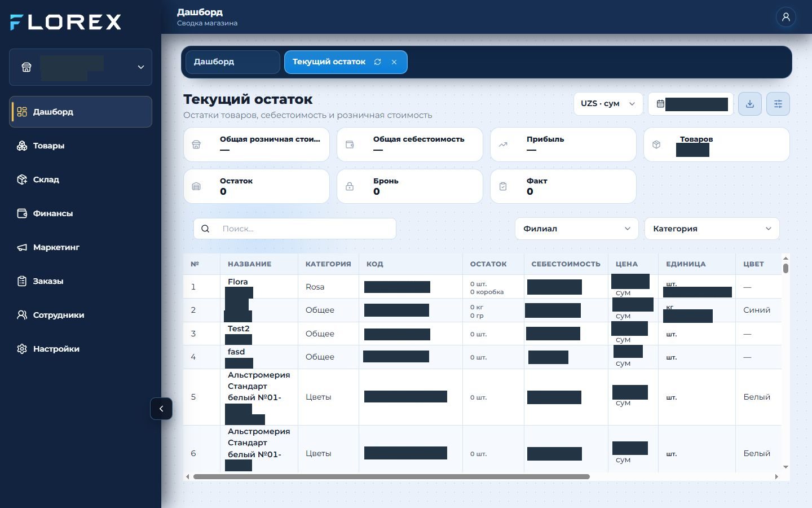Click the Настройки gear icon
This screenshot has width=812, height=508.
point(22,349)
